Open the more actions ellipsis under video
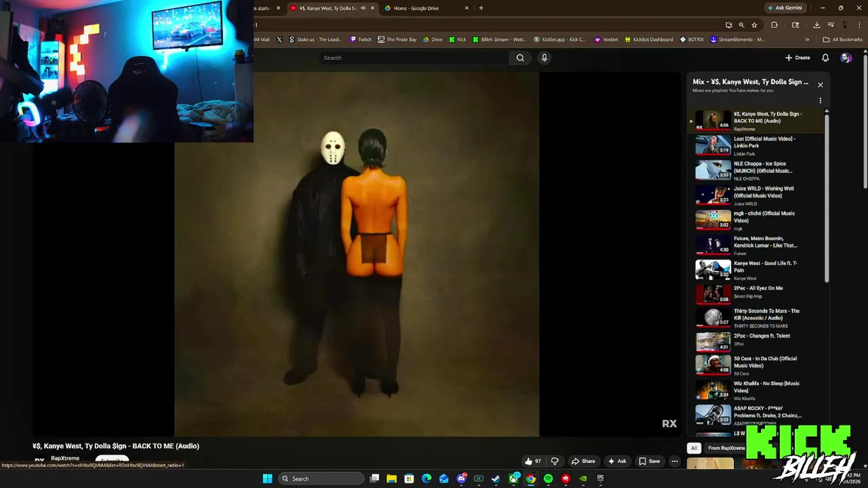This screenshot has width=868, height=488. (674, 461)
